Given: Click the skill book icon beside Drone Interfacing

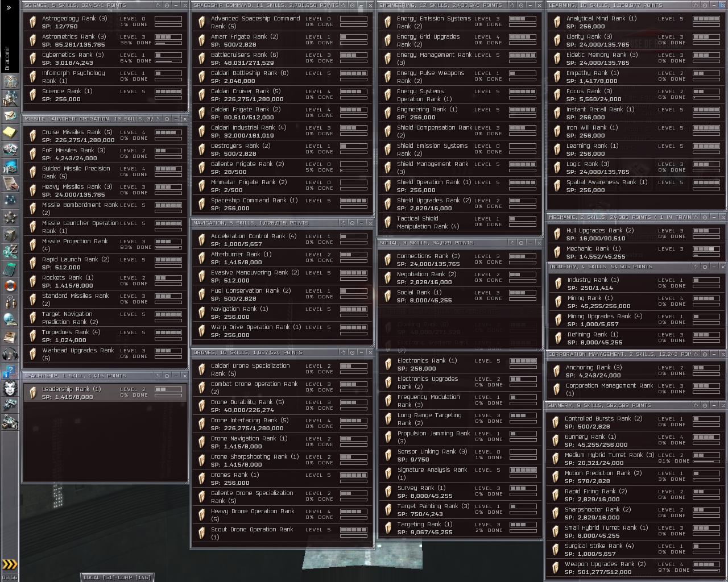Looking at the screenshot, I should 201,424.
